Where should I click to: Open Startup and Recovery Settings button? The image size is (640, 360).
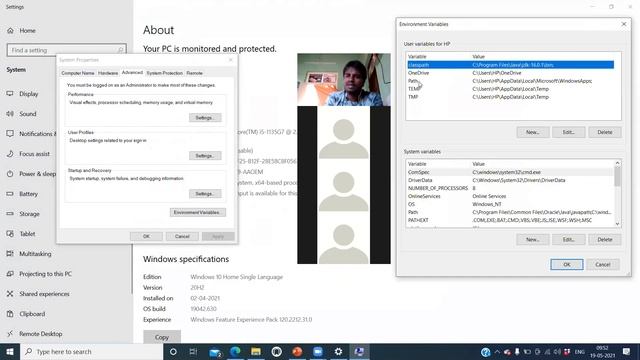click(205, 193)
